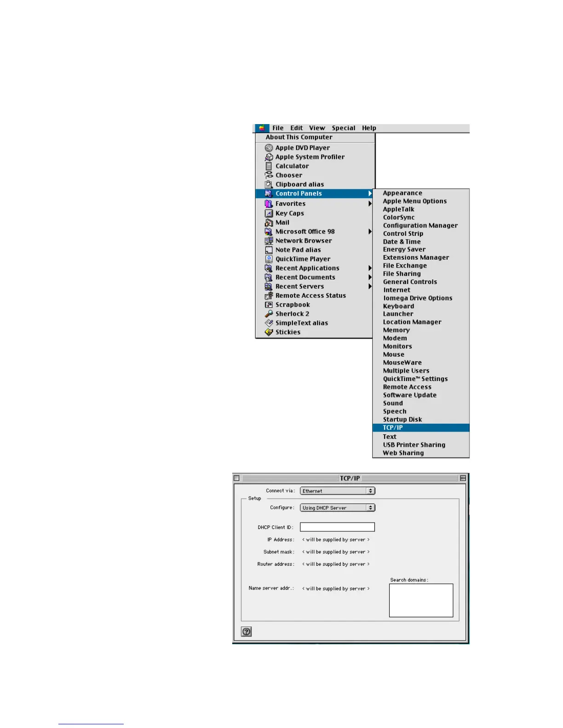Open the Edit menu
The image size is (563, 728).
297,128
